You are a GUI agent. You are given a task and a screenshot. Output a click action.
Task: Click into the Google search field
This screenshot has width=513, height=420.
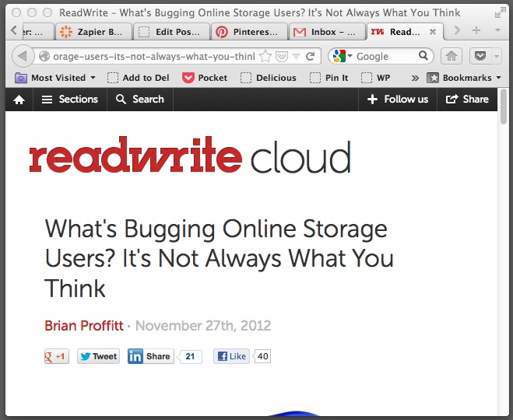tap(385, 56)
